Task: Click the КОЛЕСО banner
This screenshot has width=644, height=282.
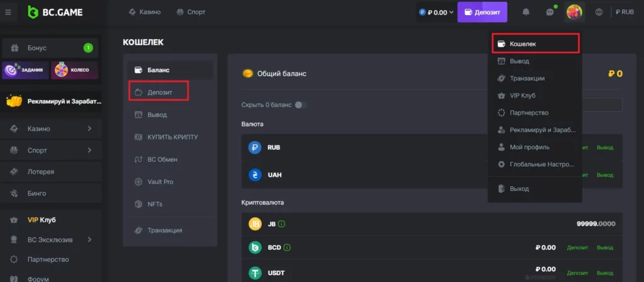Action: (74, 70)
